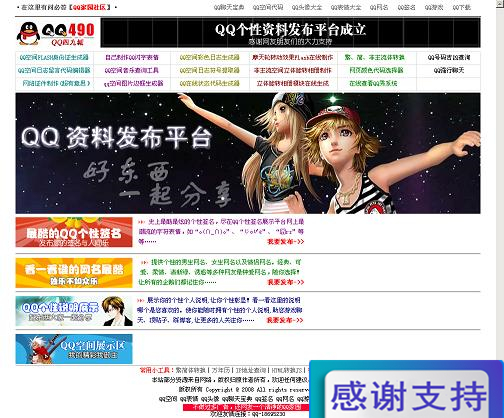Open 万年历 footer tool link

(221, 370)
